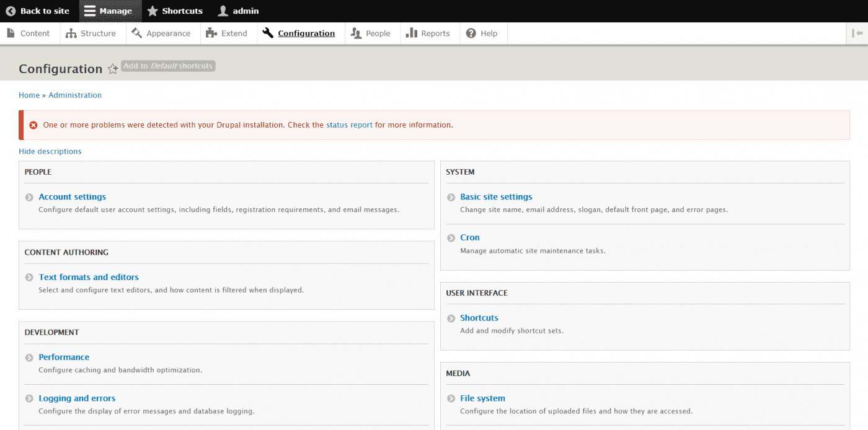Click the arrow bullet beside Shortcuts link
This screenshot has width=868, height=430.
pyautogui.click(x=451, y=318)
